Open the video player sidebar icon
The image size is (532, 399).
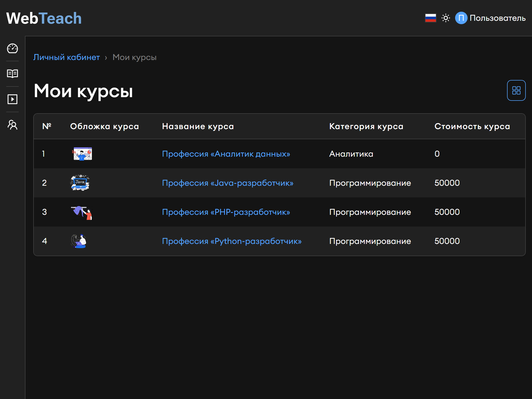pyautogui.click(x=12, y=99)
